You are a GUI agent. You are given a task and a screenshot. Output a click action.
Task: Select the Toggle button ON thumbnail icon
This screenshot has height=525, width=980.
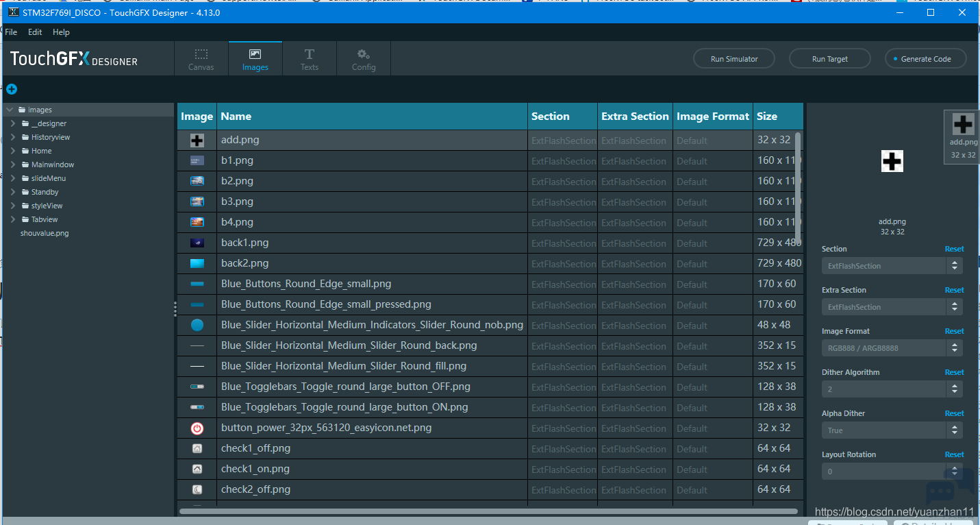click(197, 407)
